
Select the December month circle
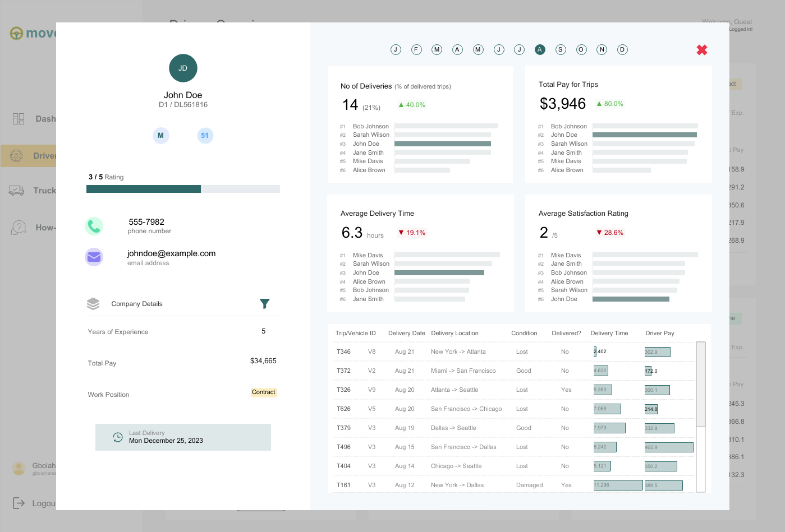[622, 49]
